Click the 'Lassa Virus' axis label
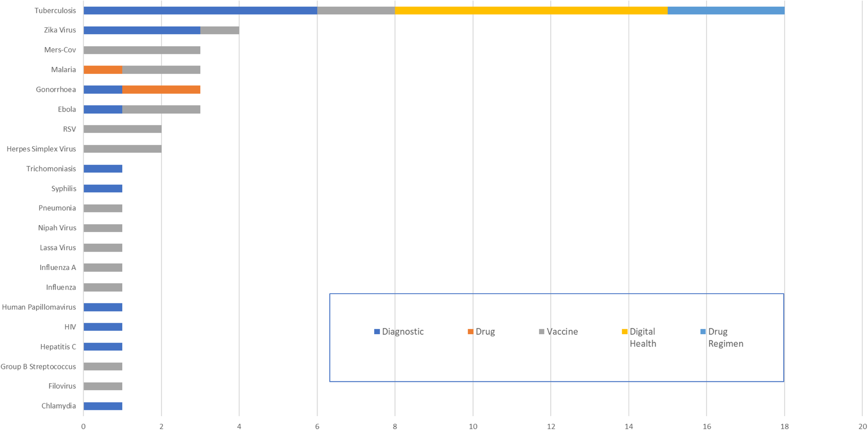Image resolution: width=868 pixels, height=430 pixels. 58,248
